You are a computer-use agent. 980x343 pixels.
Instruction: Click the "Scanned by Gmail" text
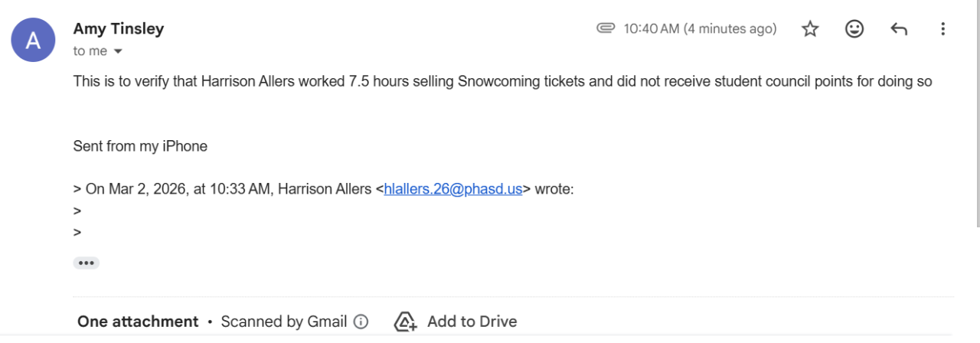[284, 322]
